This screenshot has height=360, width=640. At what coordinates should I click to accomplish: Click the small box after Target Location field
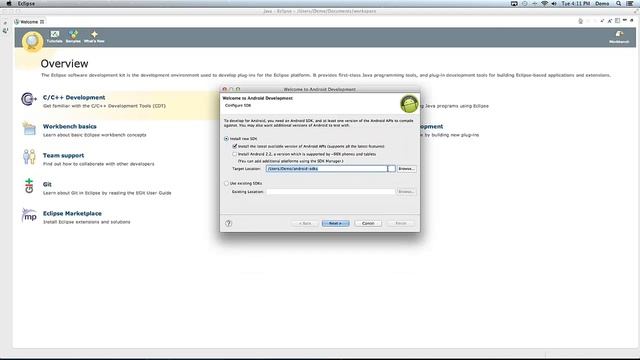tap(391, 169)
